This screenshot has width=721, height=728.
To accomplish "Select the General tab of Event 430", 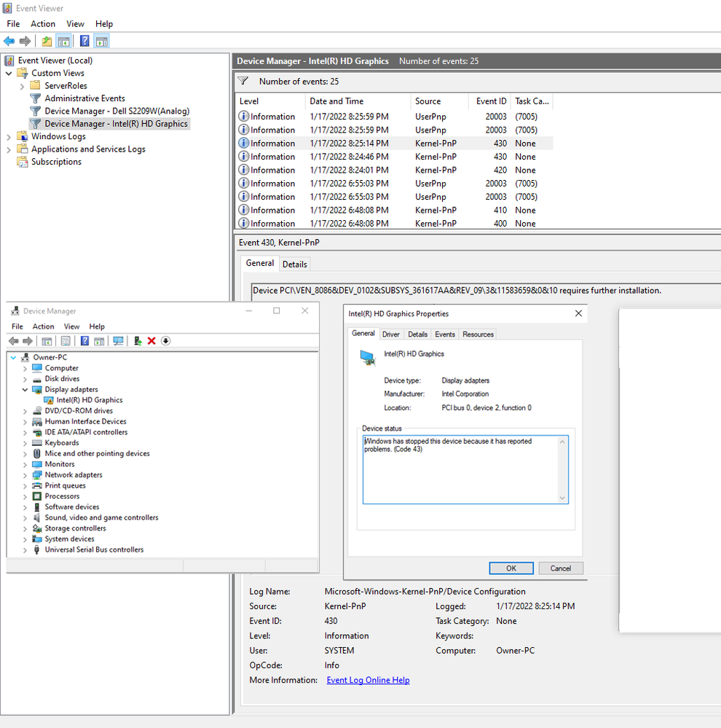I will 260,263.
